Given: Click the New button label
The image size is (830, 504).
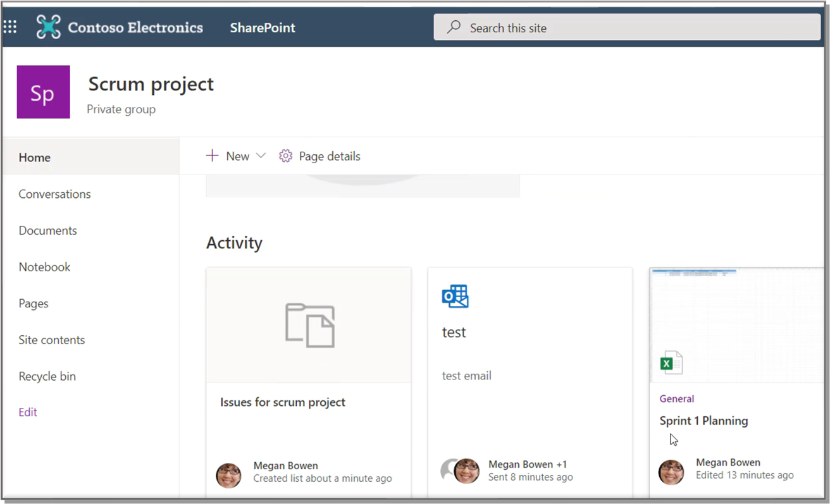Looking at the screenshot, I should point(238,156).
